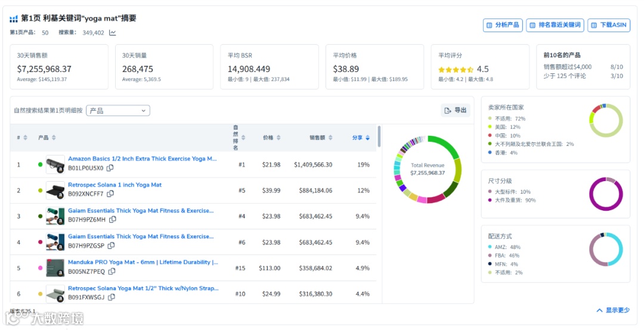644x330 pixels.
Task: Copy ASIN B091FXWSGJ
Action: 112,297
